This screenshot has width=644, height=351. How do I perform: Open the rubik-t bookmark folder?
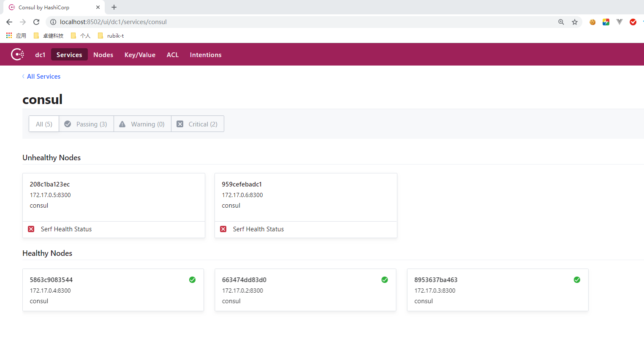(x=111, y=36)
